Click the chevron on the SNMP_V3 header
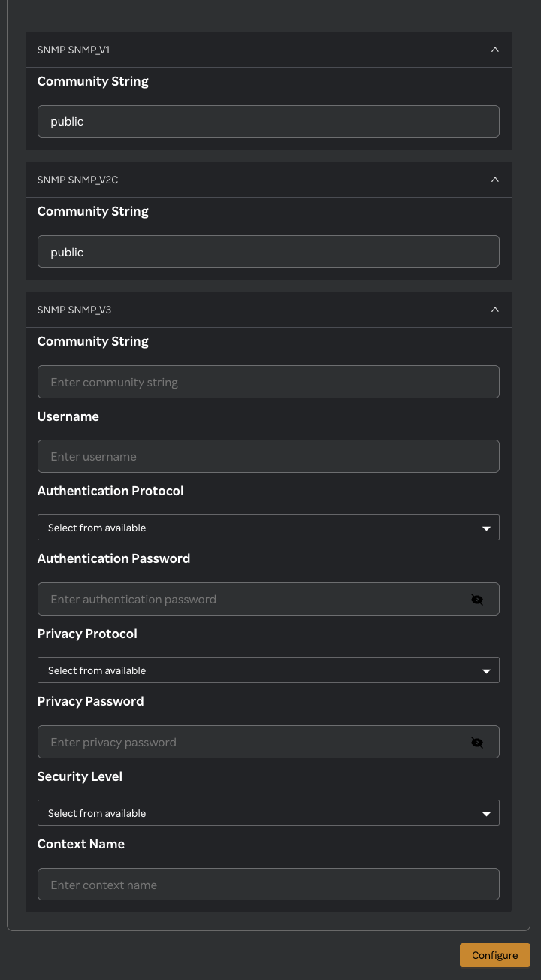541x980 pixels. [x=495, y=309]
